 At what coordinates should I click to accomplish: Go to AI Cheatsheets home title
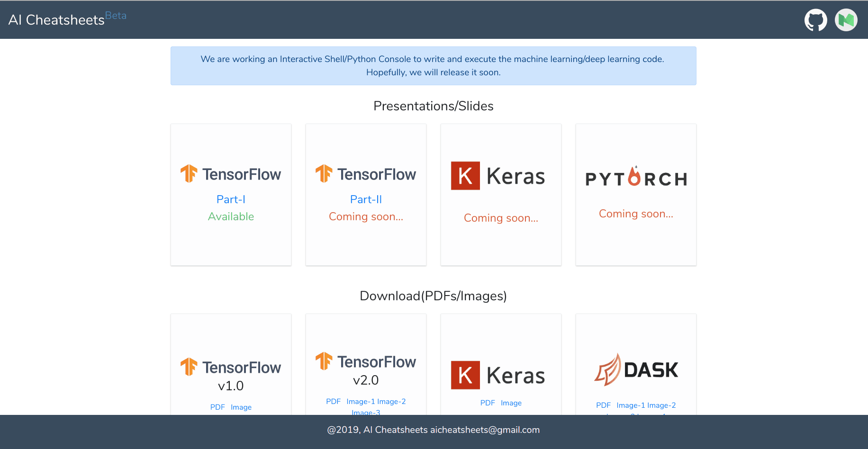click(56, 20)
